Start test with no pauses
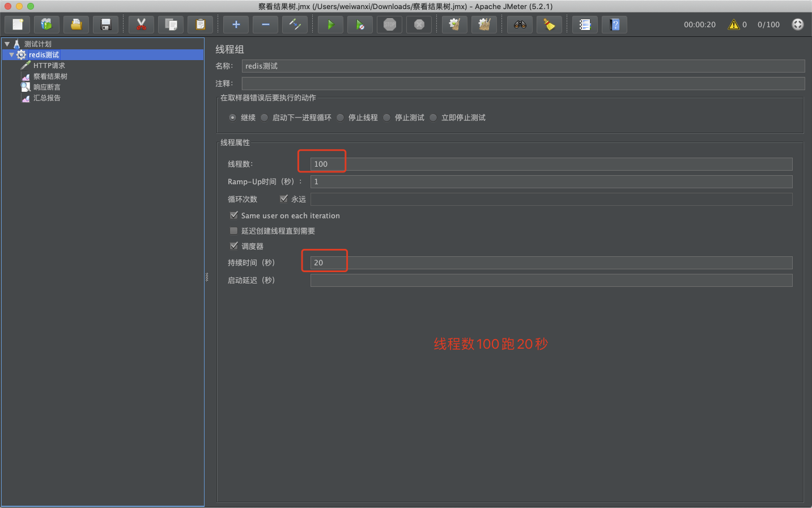The height and width of the screenshot is (508, 812). (360, 24)
